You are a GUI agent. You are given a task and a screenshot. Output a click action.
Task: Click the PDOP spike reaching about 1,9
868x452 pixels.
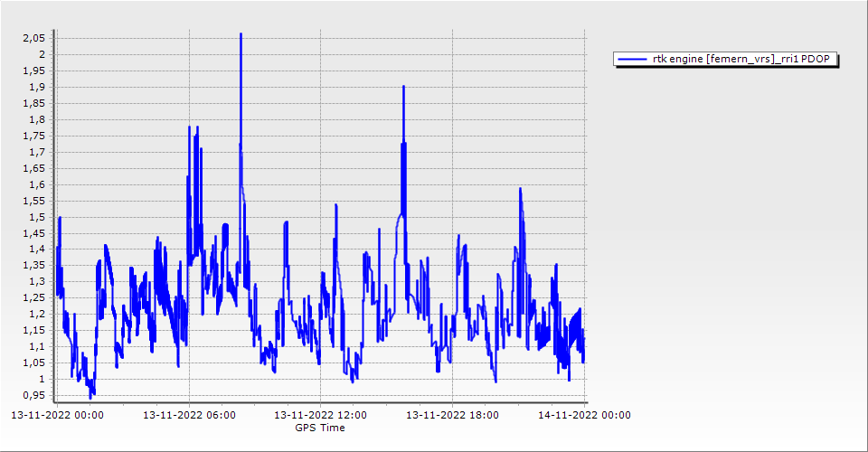tap(403, 87)
